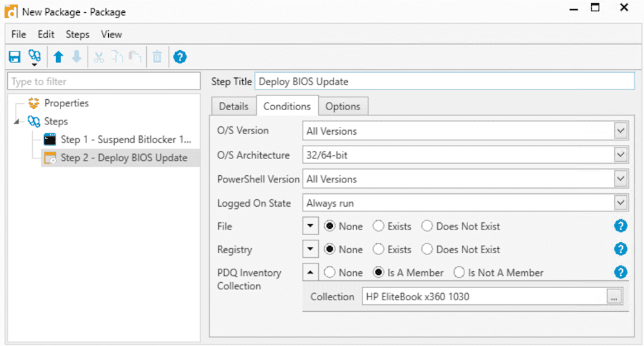Image resolution: width=644 pixels, height=346 pixels.
Task: Select Step 1 - Suspend Bitlocker tree item
Action: (x=117, y=140)
